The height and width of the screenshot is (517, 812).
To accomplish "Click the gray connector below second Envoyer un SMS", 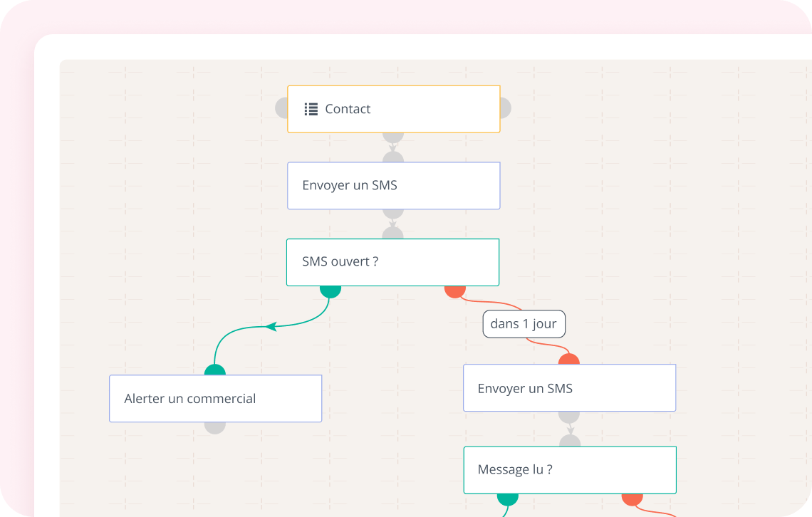I will pos(569,416).
